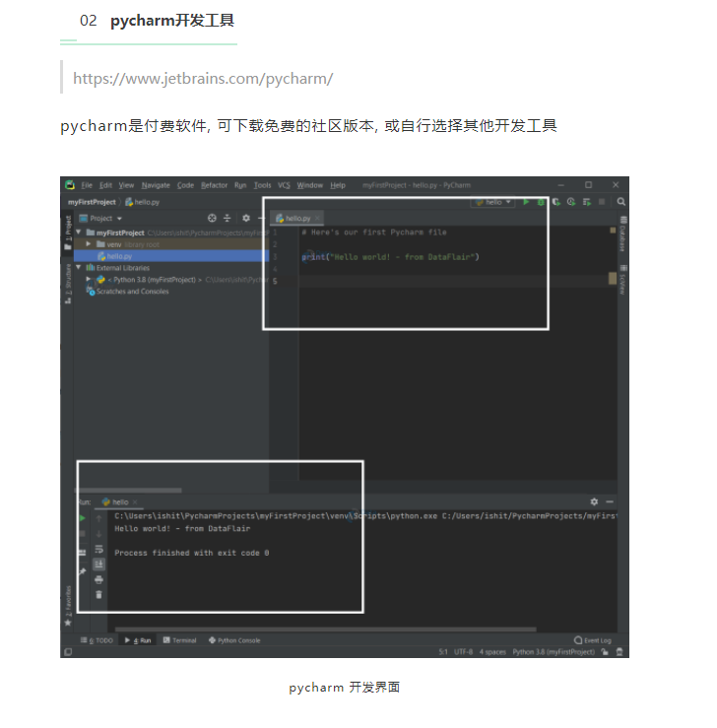Close the hello.py editor tab

pos(317,219)
